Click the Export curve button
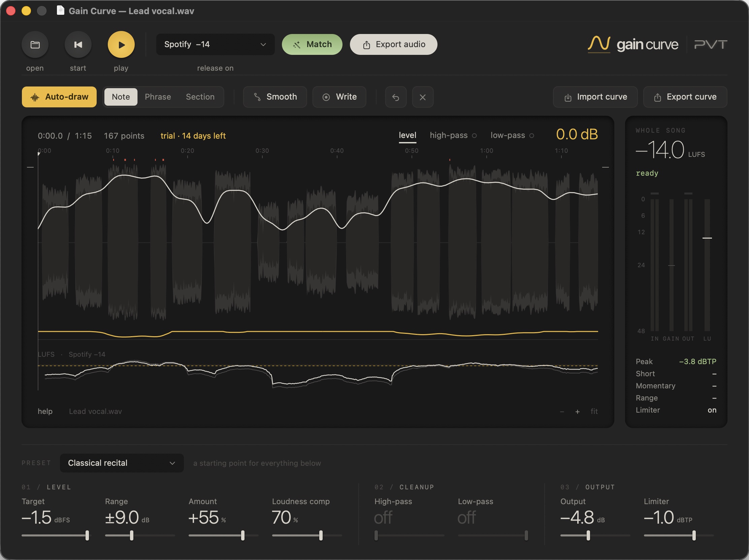The image size is (749, 560). [685, 97]
